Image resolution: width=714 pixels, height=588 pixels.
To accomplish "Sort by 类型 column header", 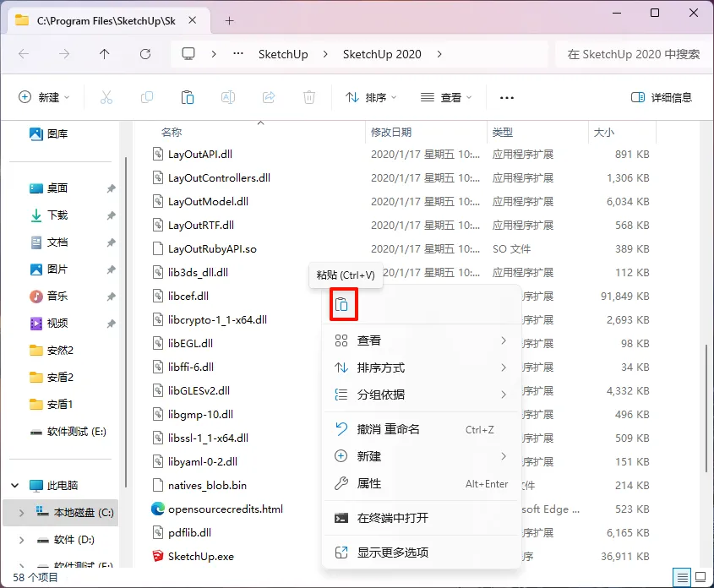I will tap(503, 133).
